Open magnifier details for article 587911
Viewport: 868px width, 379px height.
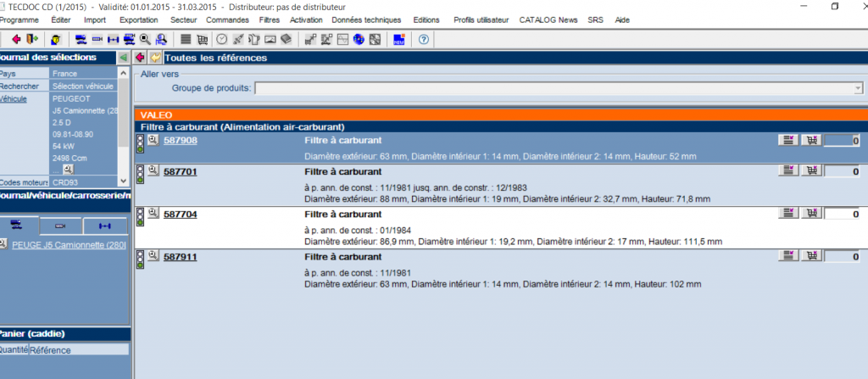tap(153, 255)
